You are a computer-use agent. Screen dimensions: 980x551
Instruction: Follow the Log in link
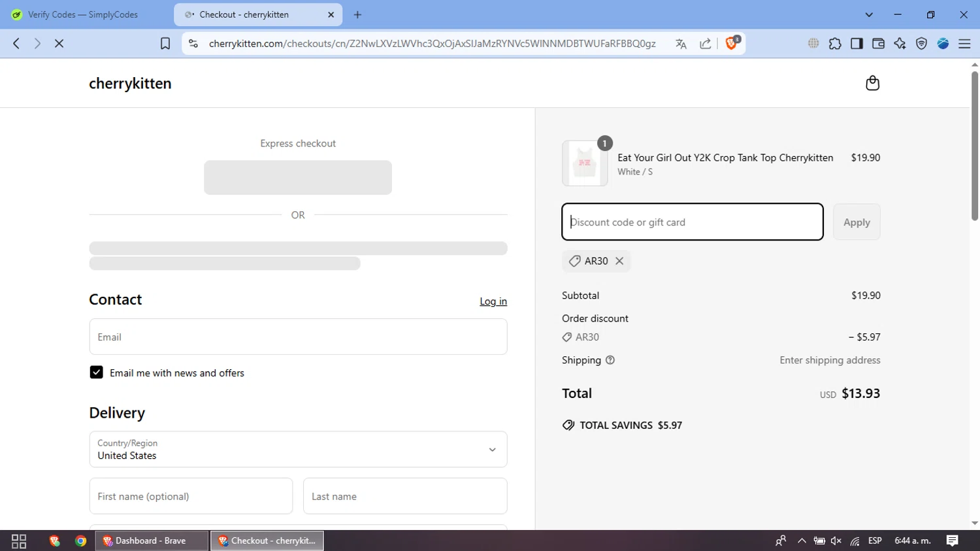(x=493, y=301)
